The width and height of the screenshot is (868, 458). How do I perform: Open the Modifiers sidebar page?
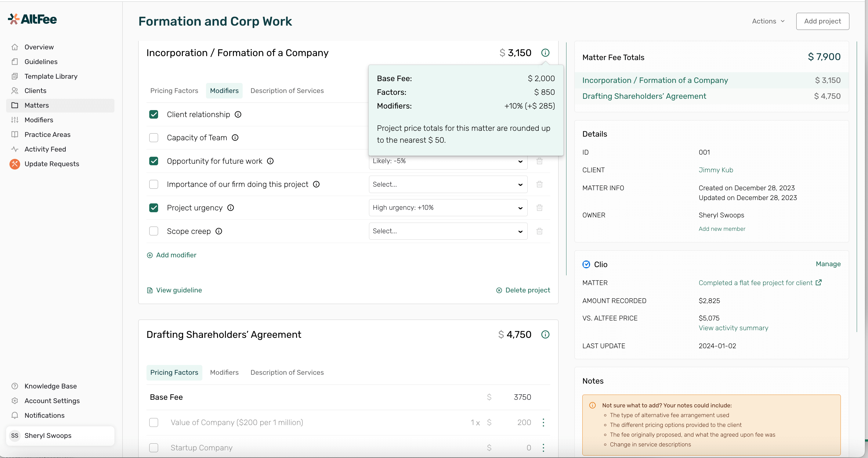(x=39, y=120)
